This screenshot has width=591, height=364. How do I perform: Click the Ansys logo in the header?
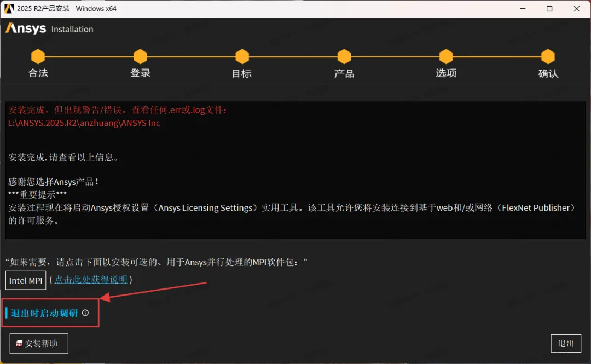click(26, 28)
